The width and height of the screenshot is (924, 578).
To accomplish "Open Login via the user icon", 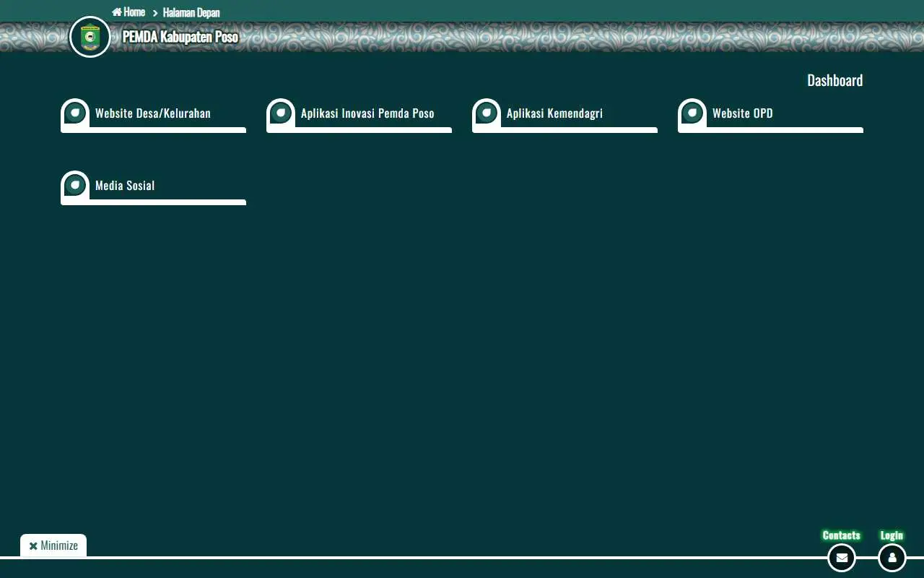I will [892, 558].
